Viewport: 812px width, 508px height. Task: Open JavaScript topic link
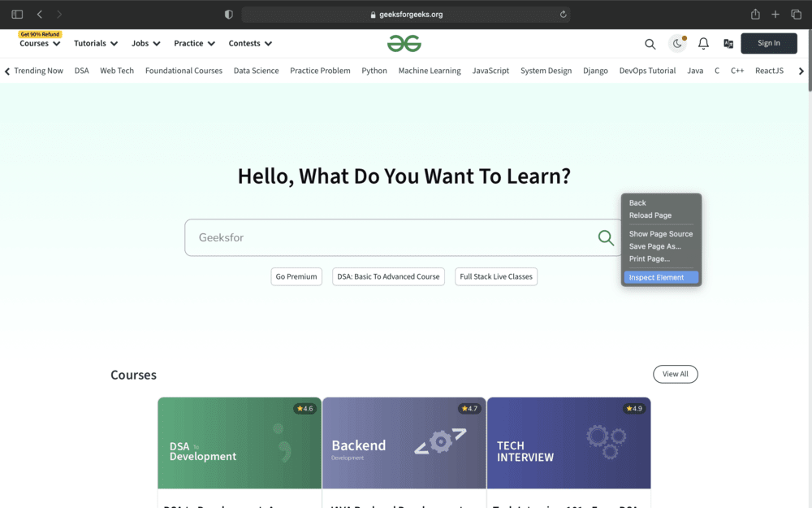(x=490, y=71)
